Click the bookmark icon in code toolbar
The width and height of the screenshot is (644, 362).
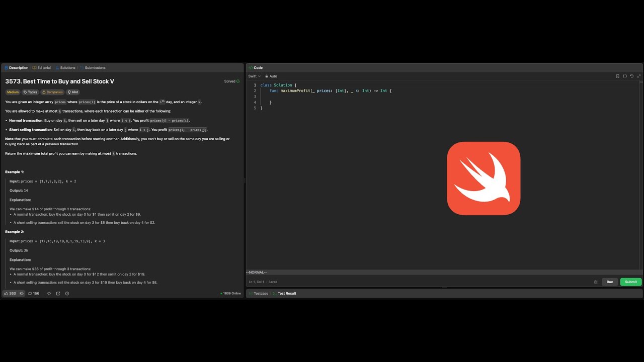618,76
